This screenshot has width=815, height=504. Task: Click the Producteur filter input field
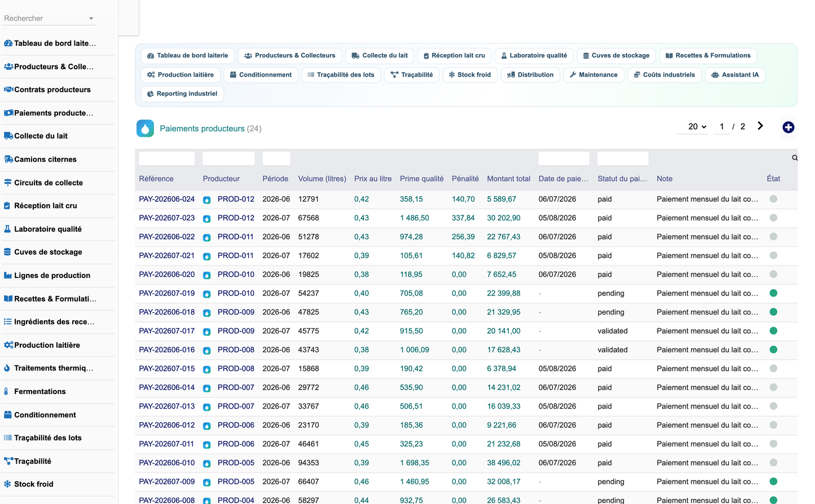coord(228,158)
